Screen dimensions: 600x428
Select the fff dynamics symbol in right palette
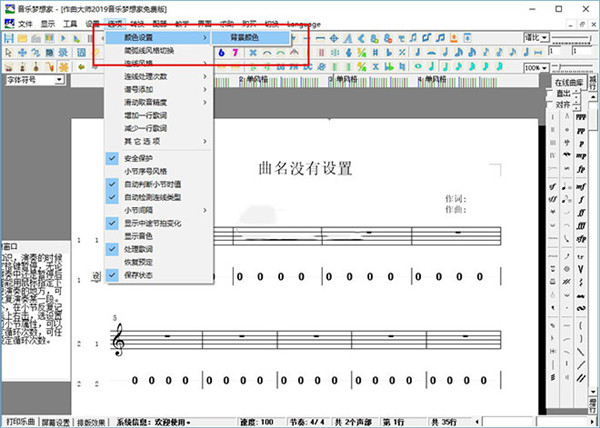(581, 118)
